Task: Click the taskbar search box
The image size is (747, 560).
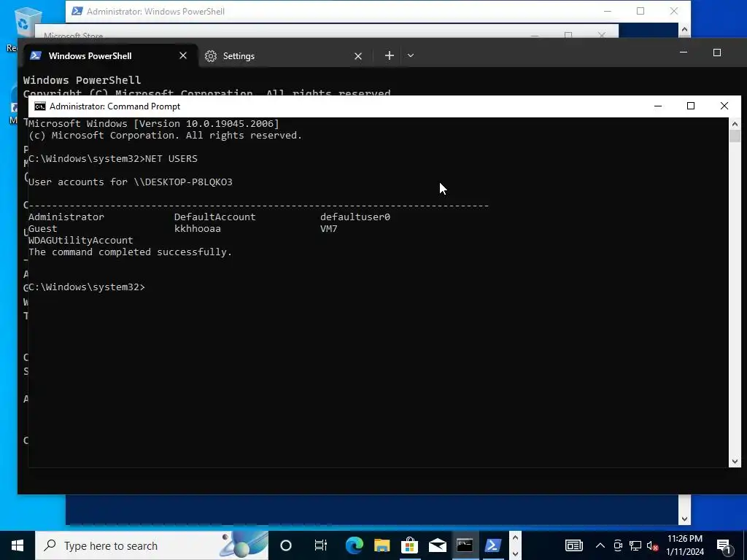Action: tap(152, 545)
